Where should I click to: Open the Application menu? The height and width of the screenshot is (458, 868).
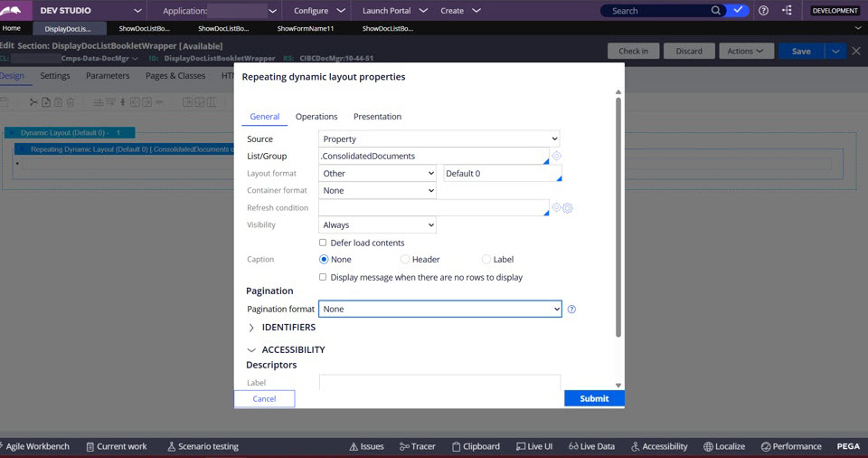tap(219, 11)
